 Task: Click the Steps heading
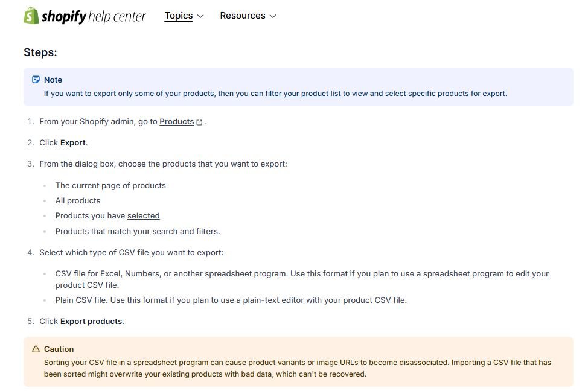click(40, 52)
